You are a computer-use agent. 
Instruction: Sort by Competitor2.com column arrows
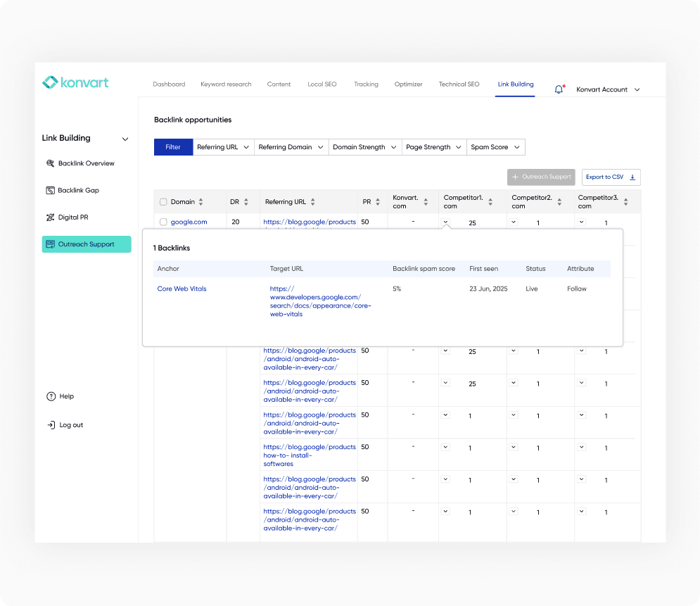click(x=559, y=202)
